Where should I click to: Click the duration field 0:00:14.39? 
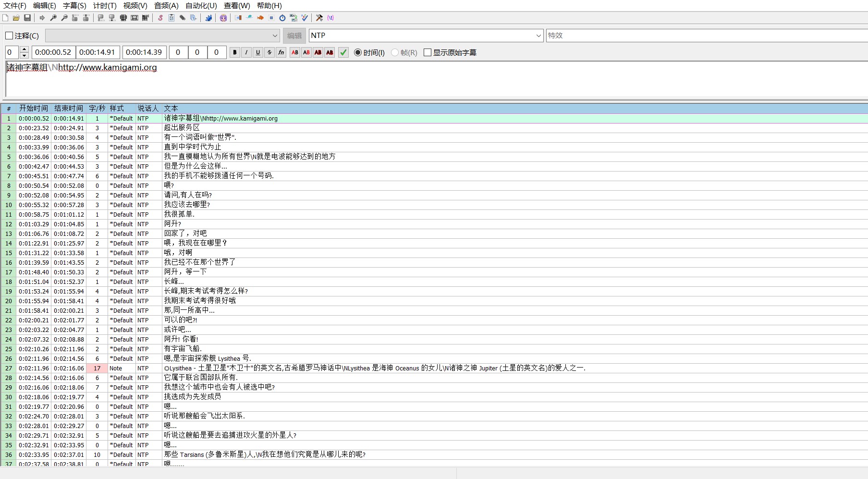tap(144, 52)
